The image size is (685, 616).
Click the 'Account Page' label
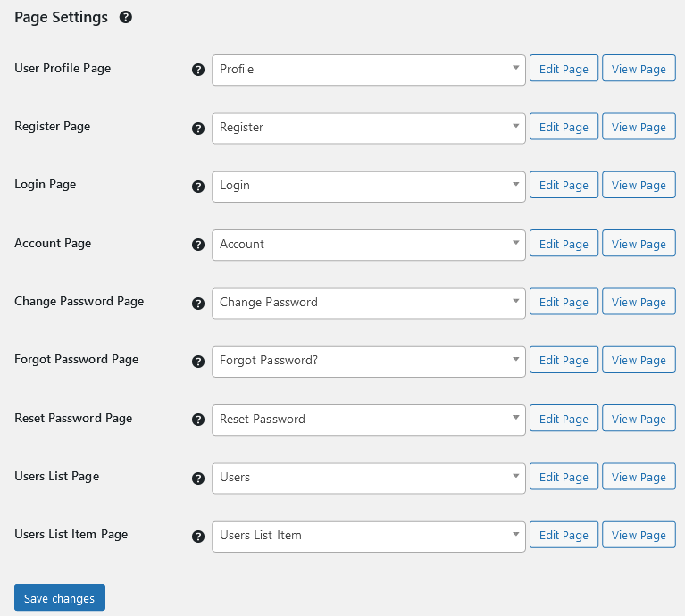(x=53, y=243)
